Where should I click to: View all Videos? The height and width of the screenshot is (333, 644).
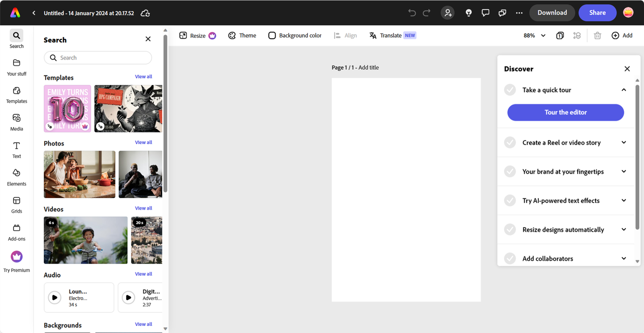click(143, 209)
